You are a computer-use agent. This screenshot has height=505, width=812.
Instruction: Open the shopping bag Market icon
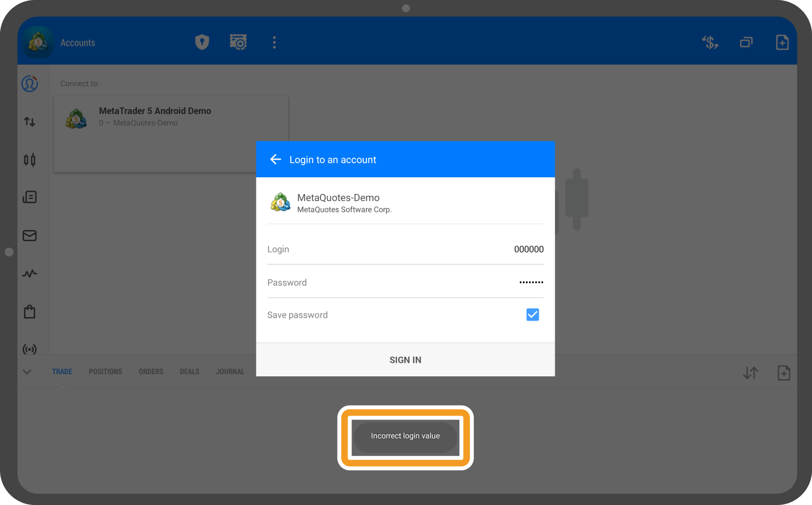[30, 312]
